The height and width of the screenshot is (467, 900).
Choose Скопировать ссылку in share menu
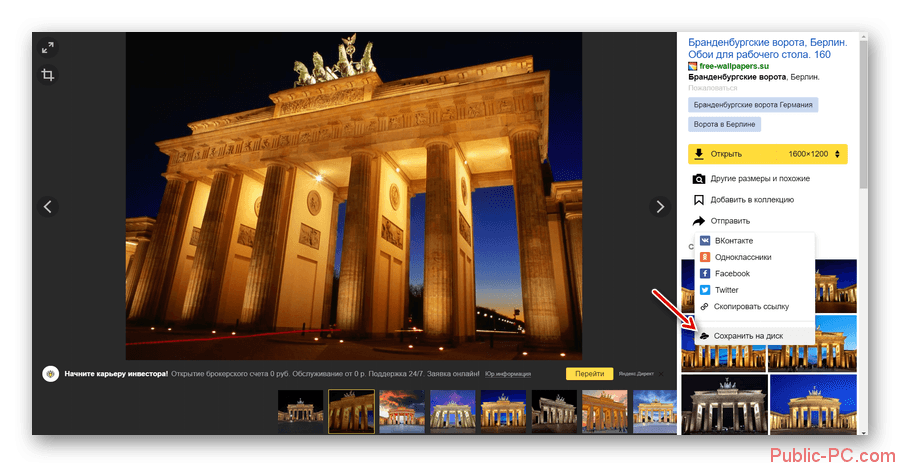pyautogui.click(x=751, y=306)
